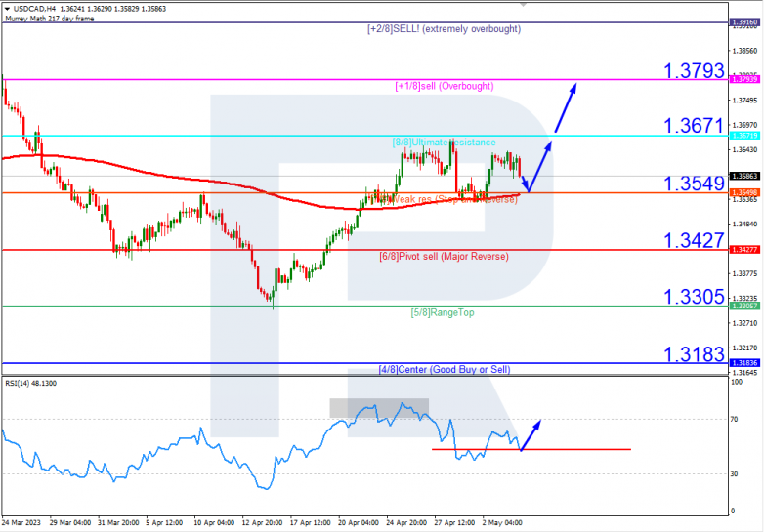Click the 5 Apr 12:00 time label
Screen dimensions: 764x532
click(x=165, y=523)
